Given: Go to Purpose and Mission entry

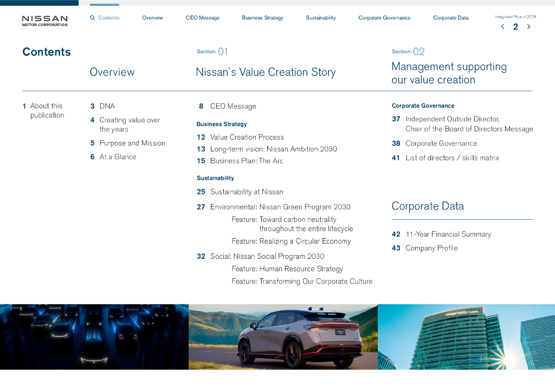Looking at the screenshot, I should (x=128, y=143).
